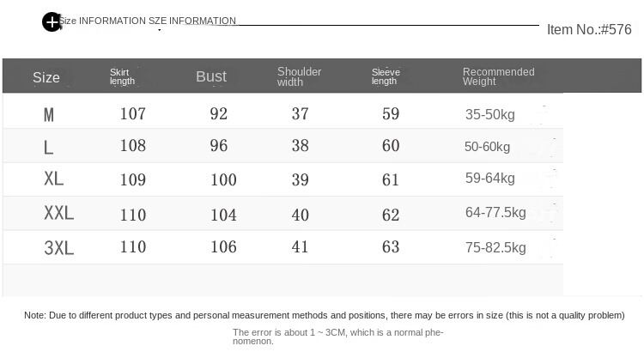This screenshot has height=364, width=644.
Task: Select the 64-77.5kg weight cell
Action: (495, 212)
